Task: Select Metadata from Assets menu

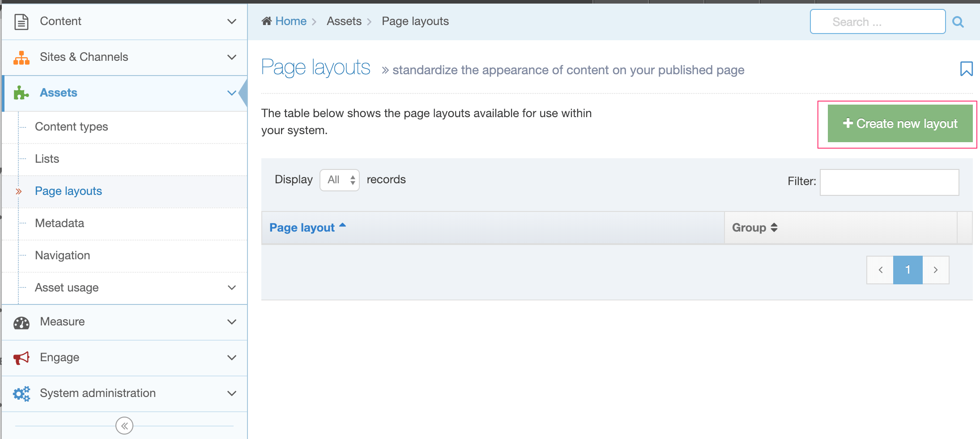Action: pos(60,223)
